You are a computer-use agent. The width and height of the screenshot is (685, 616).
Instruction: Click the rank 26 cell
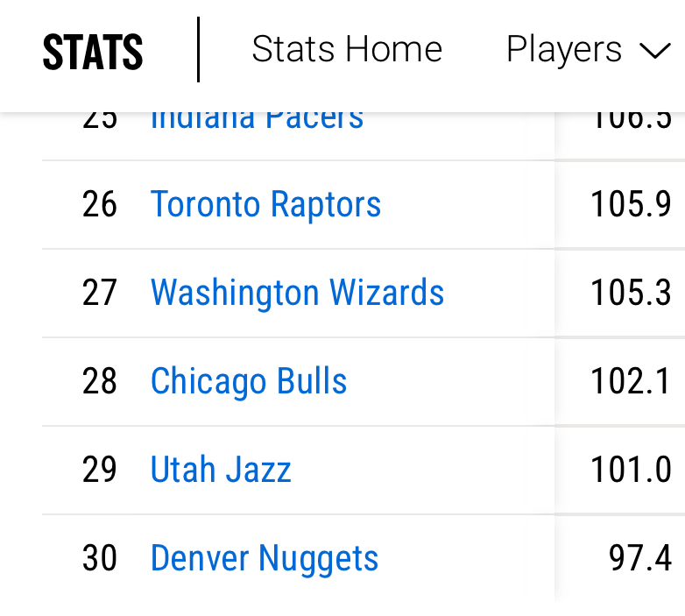click(100, 204)
